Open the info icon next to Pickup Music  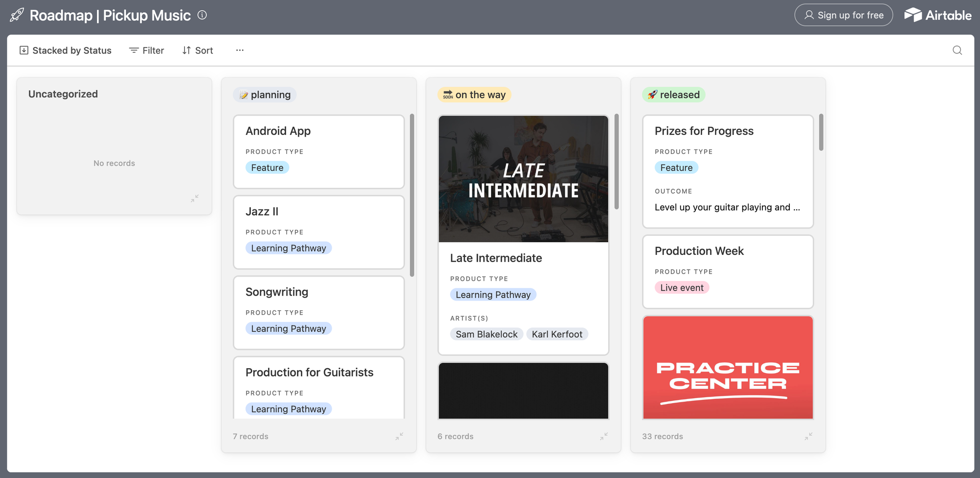tap(202, 15)
